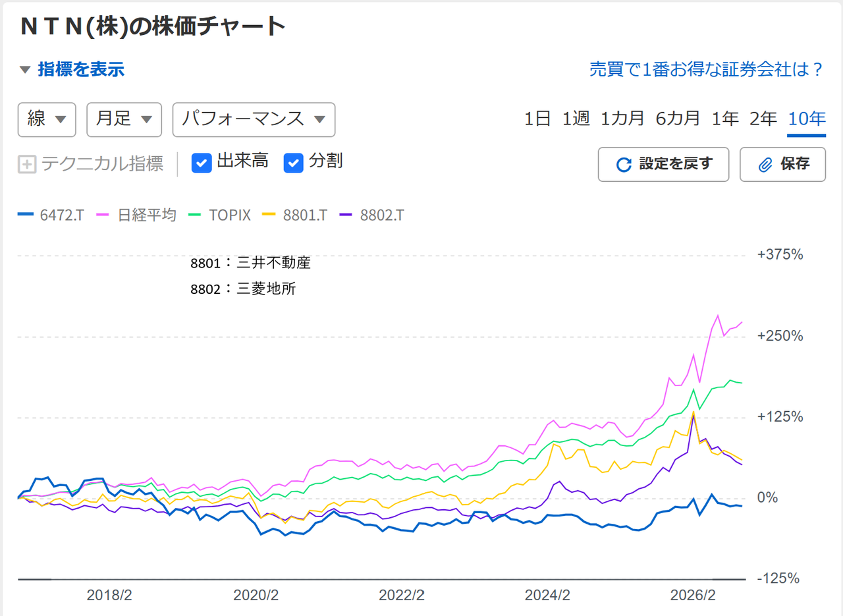Click the 日経平均 legend label
Image resolution: width=843 pixels, height=616 pixels.
(x=147, y=215)
